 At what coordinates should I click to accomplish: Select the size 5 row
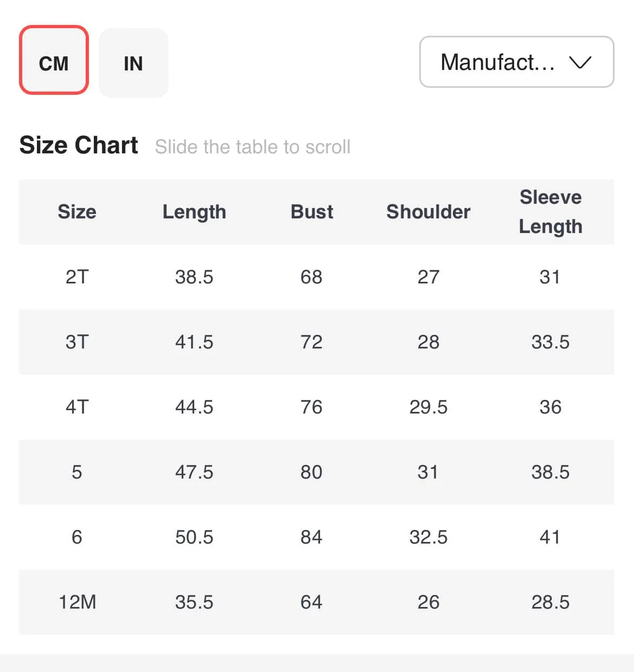tap(77, 472)
